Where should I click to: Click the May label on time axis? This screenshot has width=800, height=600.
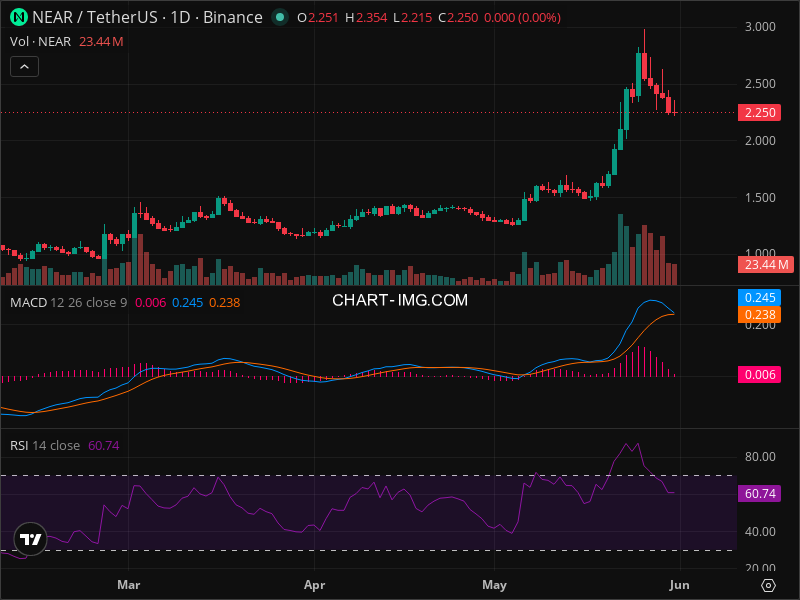494,585
